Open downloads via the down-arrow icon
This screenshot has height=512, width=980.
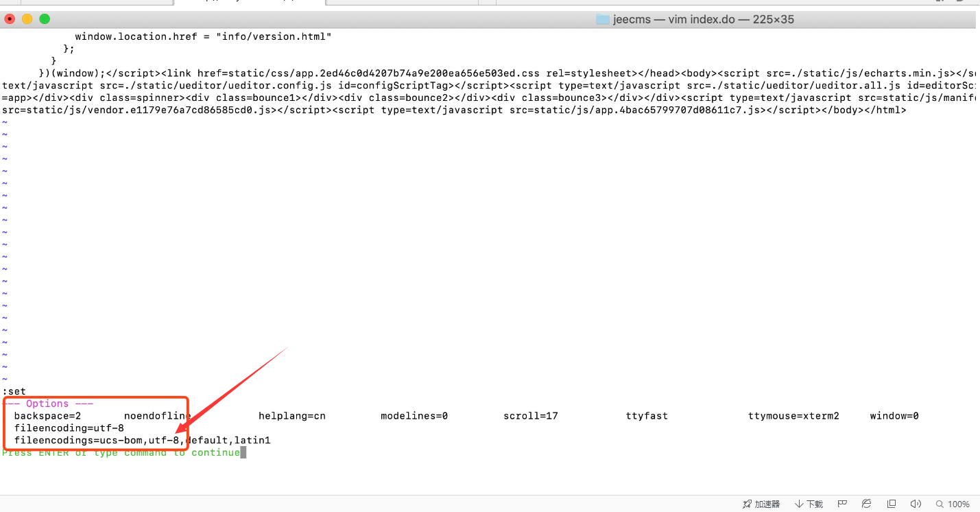tap(799, 504)
